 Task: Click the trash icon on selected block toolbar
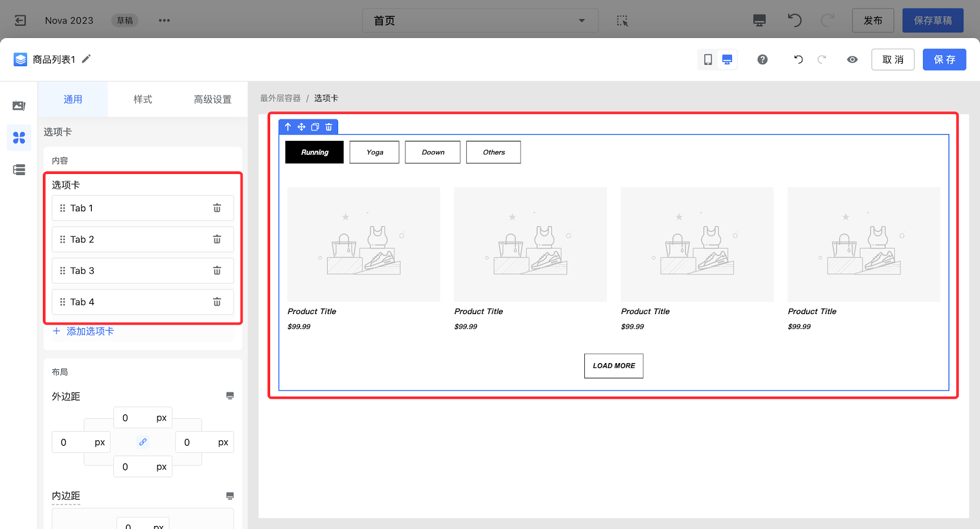(x=329, y=127)
